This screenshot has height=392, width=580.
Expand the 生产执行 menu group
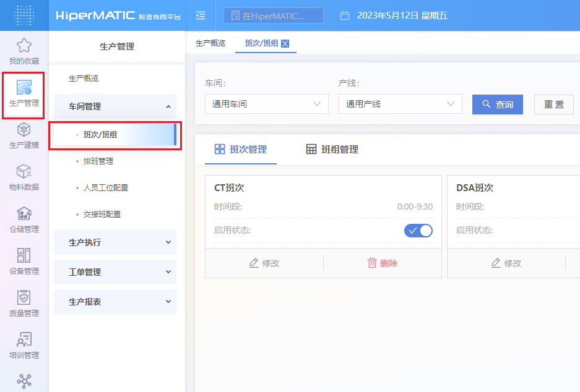115,242
